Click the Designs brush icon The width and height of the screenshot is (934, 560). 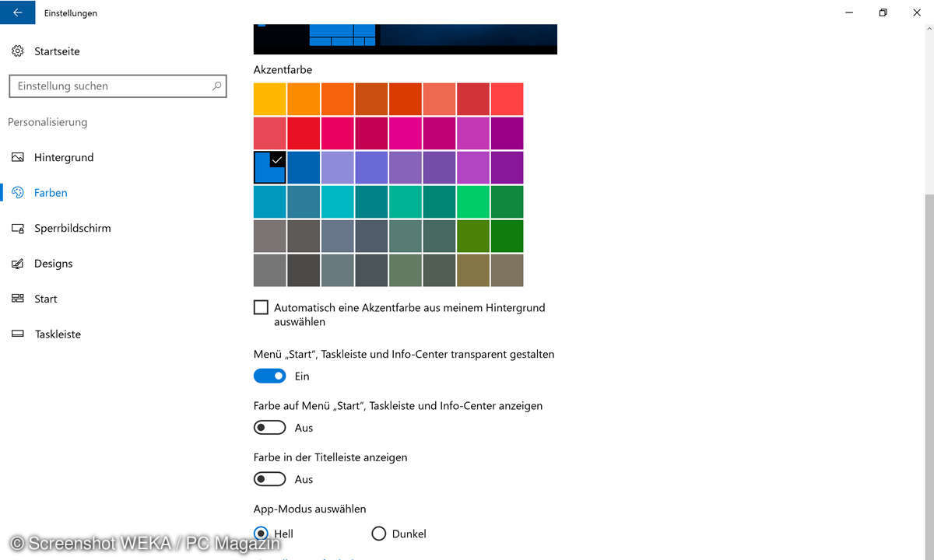tap(17, 264)
